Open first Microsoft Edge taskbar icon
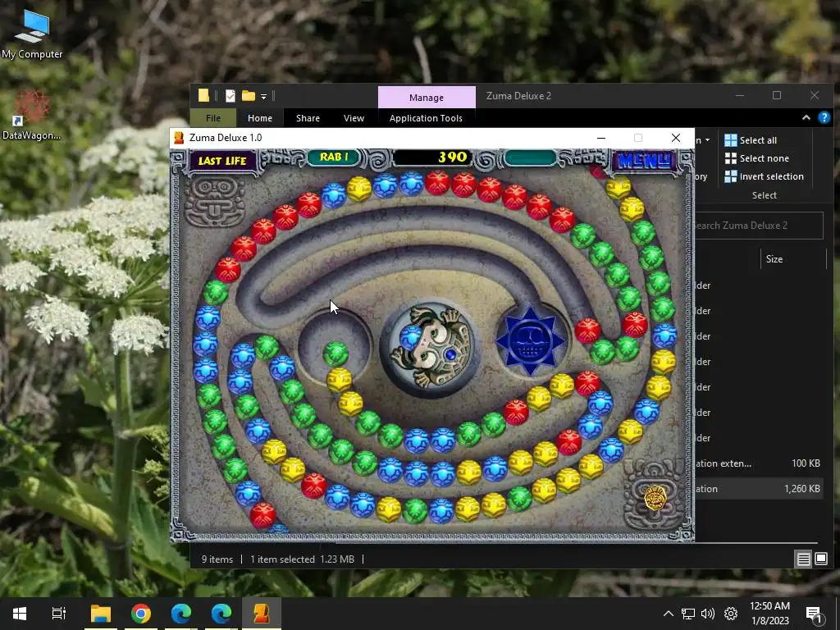Image resolution: width=840 pixels, height=630 pixels. (181, 614)
